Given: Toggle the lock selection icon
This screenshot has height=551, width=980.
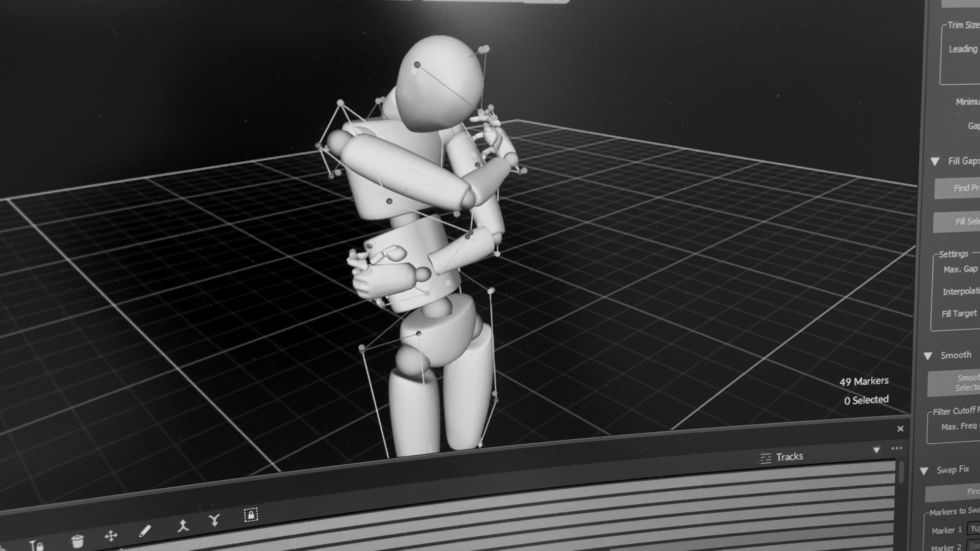Looking at the screenshot, I should 251,515.
